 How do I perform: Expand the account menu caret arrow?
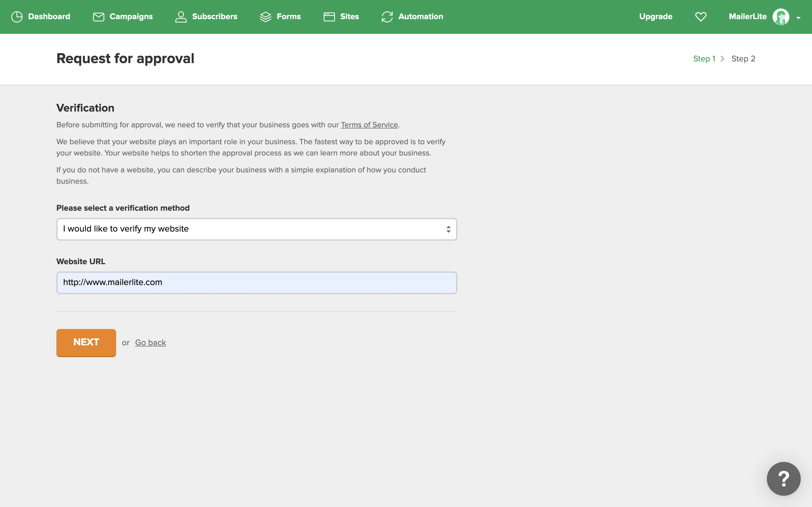tap(798, 18)
